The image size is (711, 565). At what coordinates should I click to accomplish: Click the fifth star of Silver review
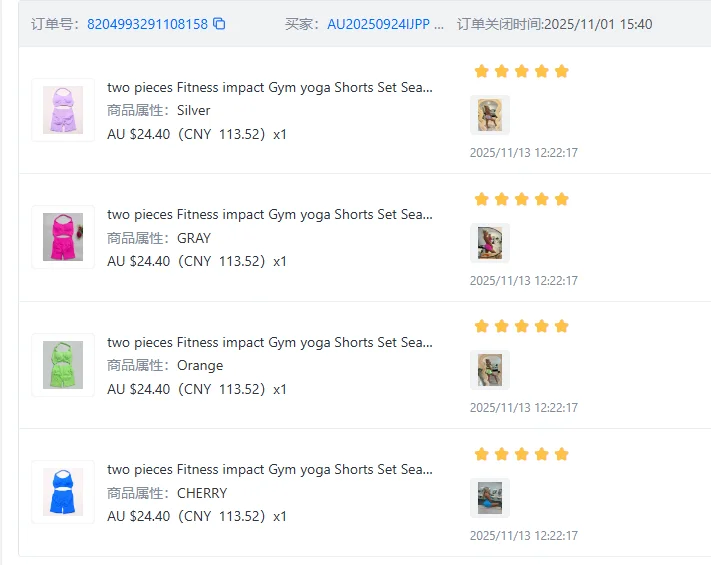(x=561, y=71)
